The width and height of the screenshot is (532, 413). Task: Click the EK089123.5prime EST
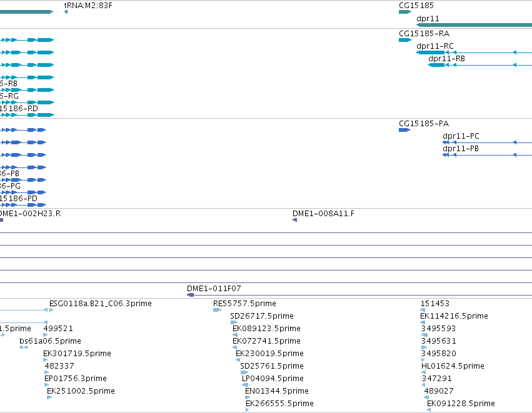pos(266,329)
